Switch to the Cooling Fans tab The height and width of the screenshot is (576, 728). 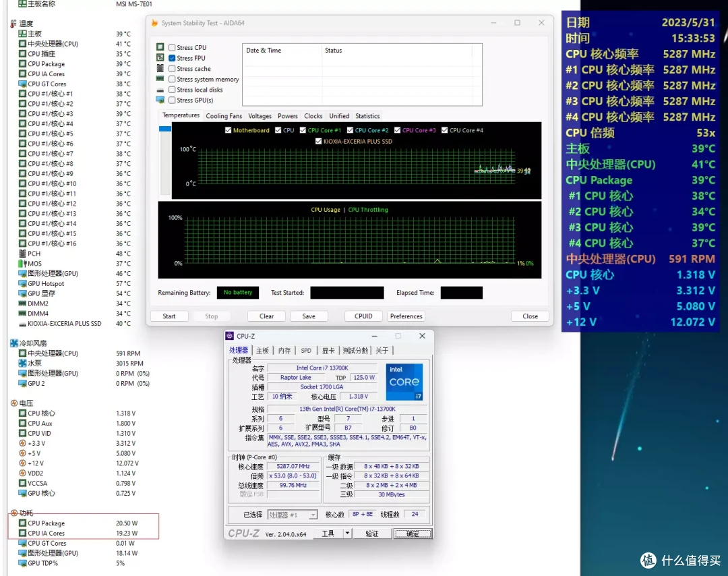coord(224,115)
